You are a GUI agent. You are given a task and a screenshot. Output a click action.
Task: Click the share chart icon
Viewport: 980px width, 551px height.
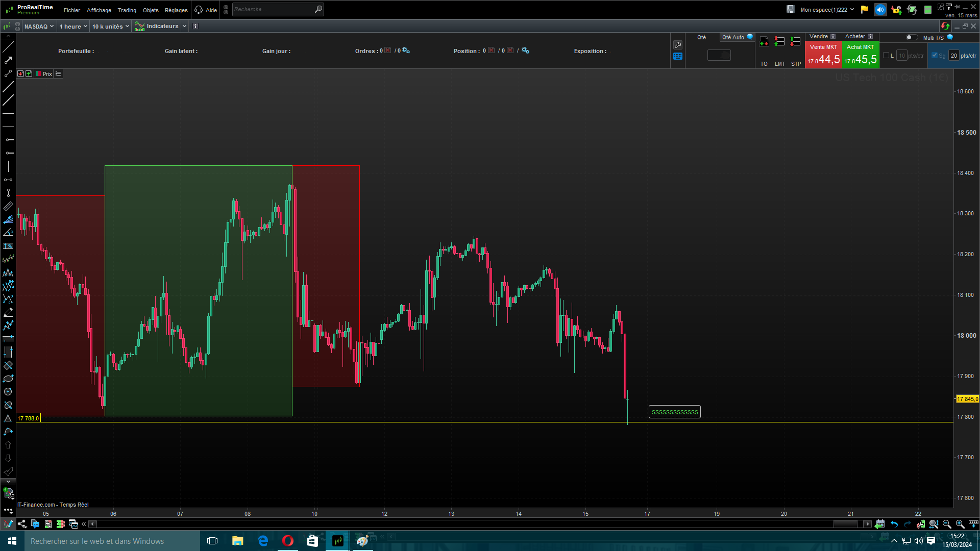click(22, 524)
